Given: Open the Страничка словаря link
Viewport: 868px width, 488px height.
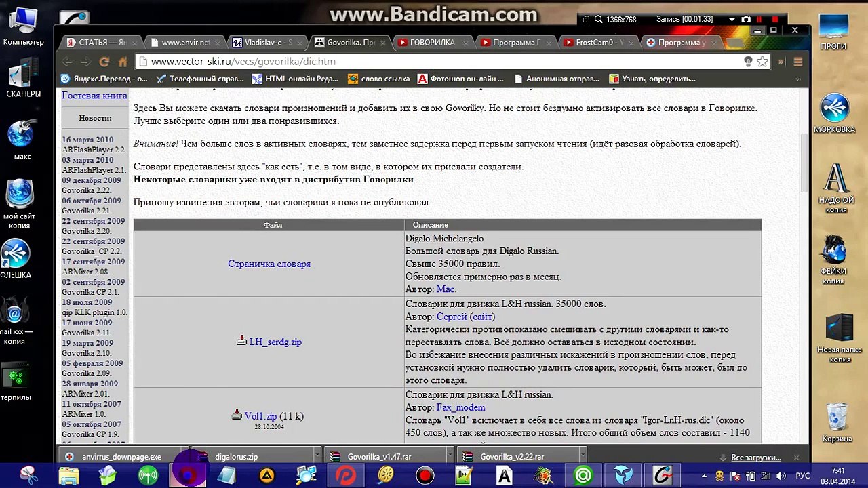Looking at the screenshot, I should point(269,264).
